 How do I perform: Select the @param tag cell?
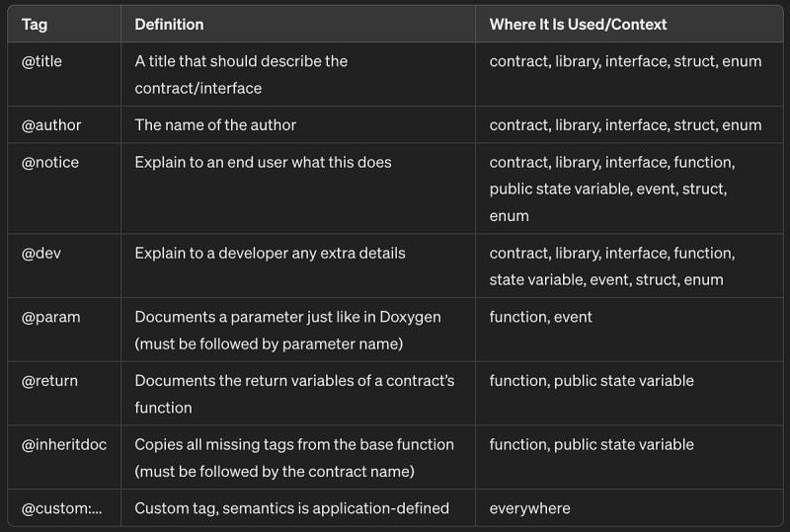coord(50,317)
